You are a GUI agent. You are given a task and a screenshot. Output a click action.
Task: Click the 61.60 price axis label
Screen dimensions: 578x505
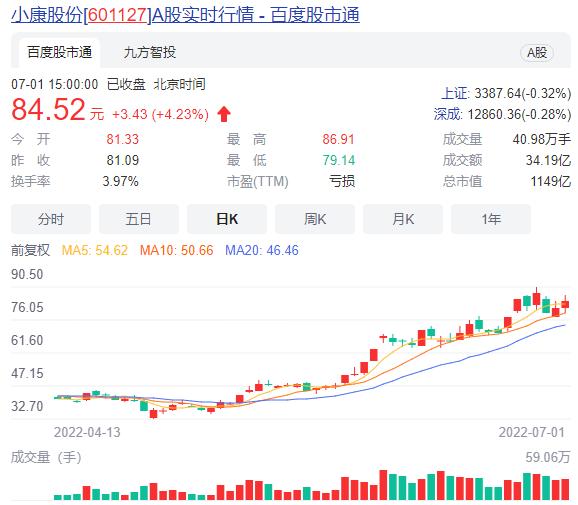click(x=27, y=340)
